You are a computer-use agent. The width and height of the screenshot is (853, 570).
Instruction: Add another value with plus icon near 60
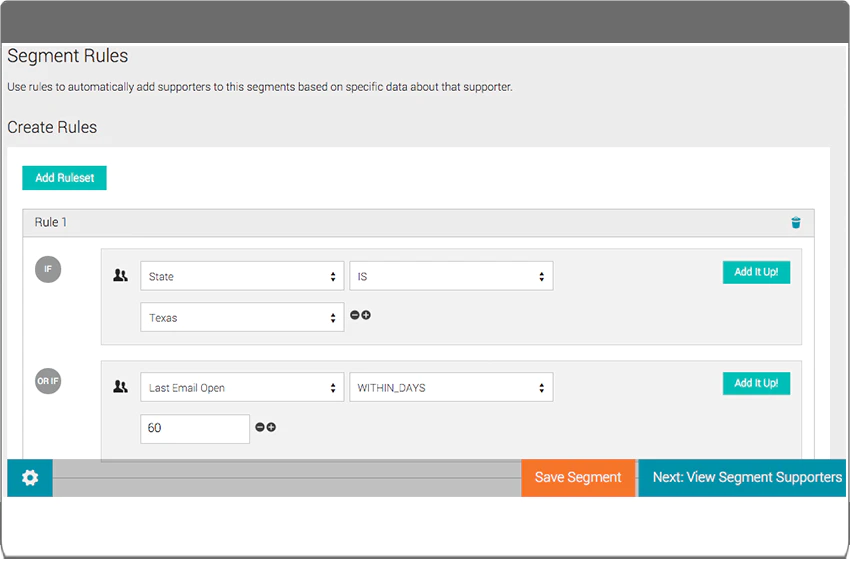(271, 428)
